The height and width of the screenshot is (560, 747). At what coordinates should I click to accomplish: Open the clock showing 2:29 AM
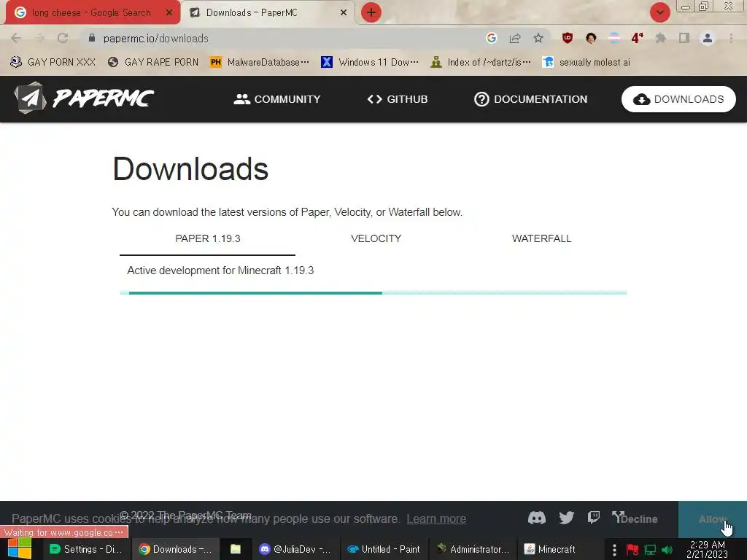click(x=708, y=549)
